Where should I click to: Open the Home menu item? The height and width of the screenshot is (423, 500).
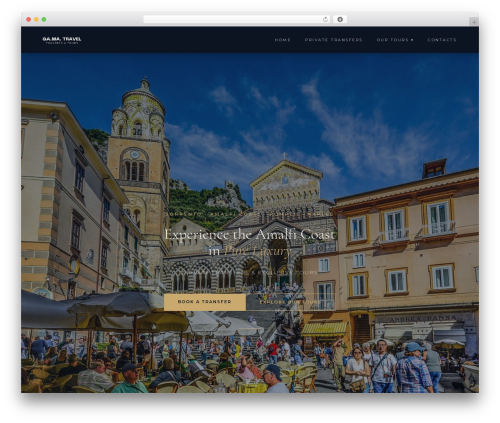coord(282,40)
